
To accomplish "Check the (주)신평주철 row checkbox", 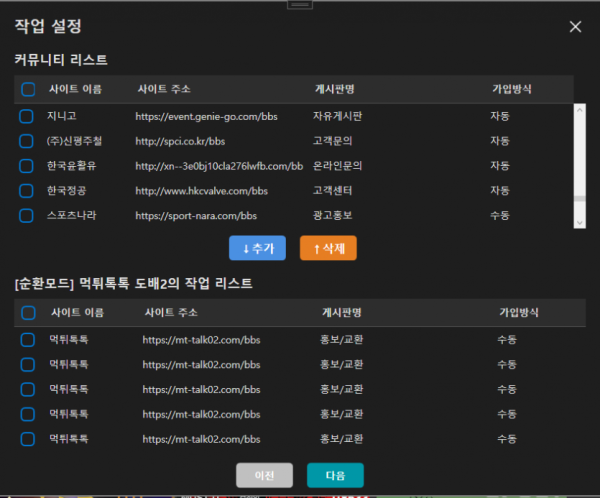I will point(27,141).
